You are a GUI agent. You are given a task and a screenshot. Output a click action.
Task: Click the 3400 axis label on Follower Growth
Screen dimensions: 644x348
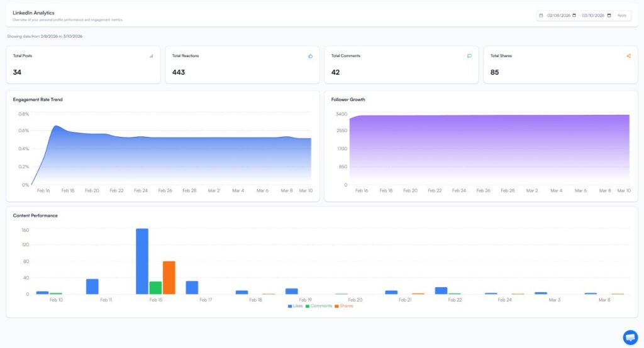pyautogui.click(x=341, y=114)
